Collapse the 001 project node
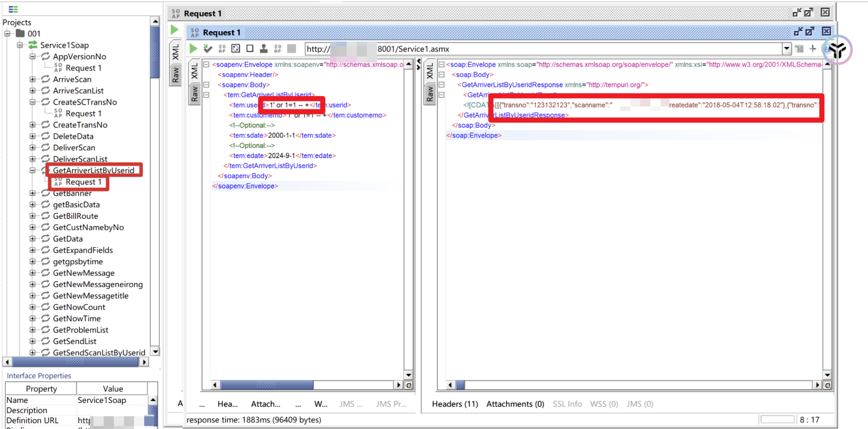Screen dimensions: 868x429 click(7, 34)
